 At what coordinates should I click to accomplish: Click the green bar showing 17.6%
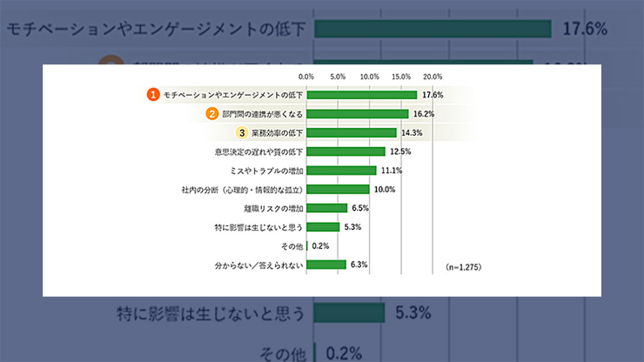pos(362,95)
